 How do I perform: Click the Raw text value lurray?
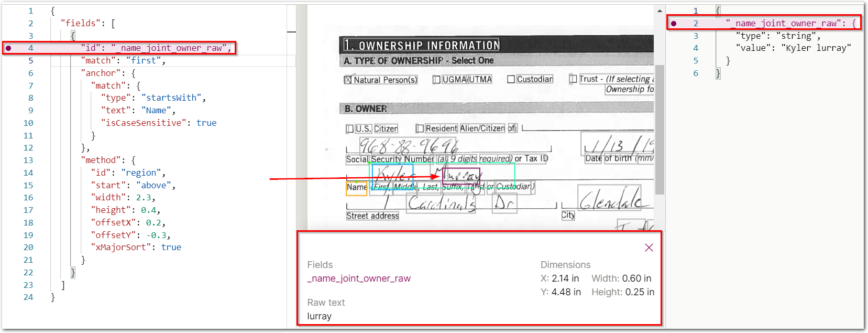click(319, 316)
